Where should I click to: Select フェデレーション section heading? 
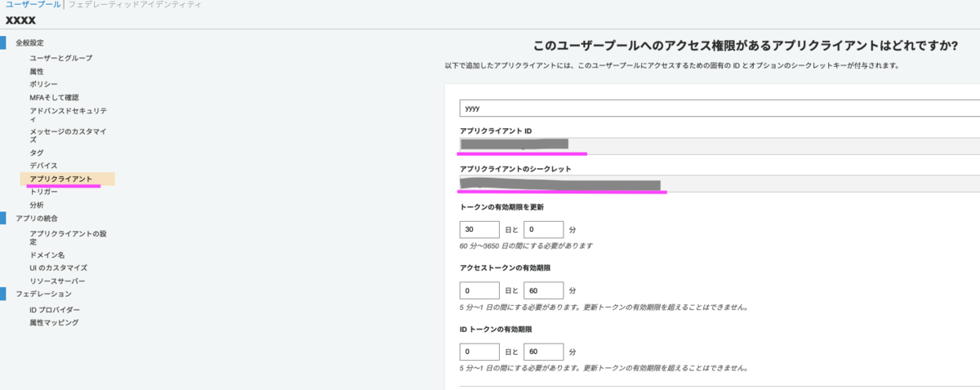point(43,294)
